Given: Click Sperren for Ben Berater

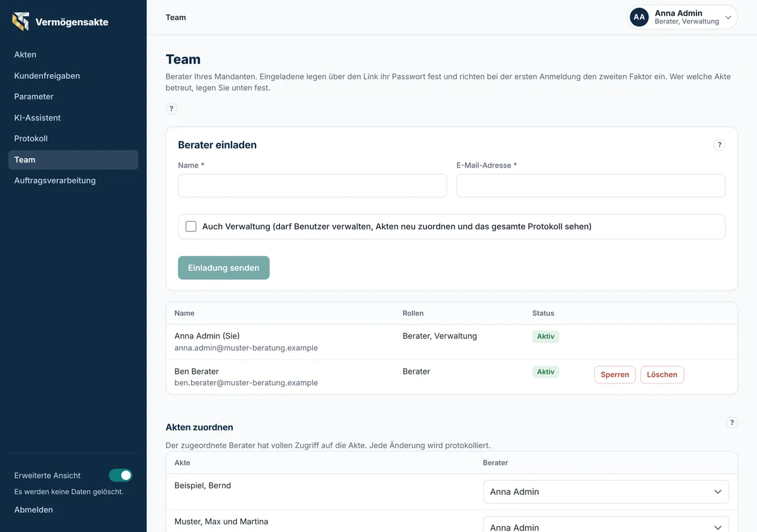Looking at the screenshot, I should [x=615, y=374].
